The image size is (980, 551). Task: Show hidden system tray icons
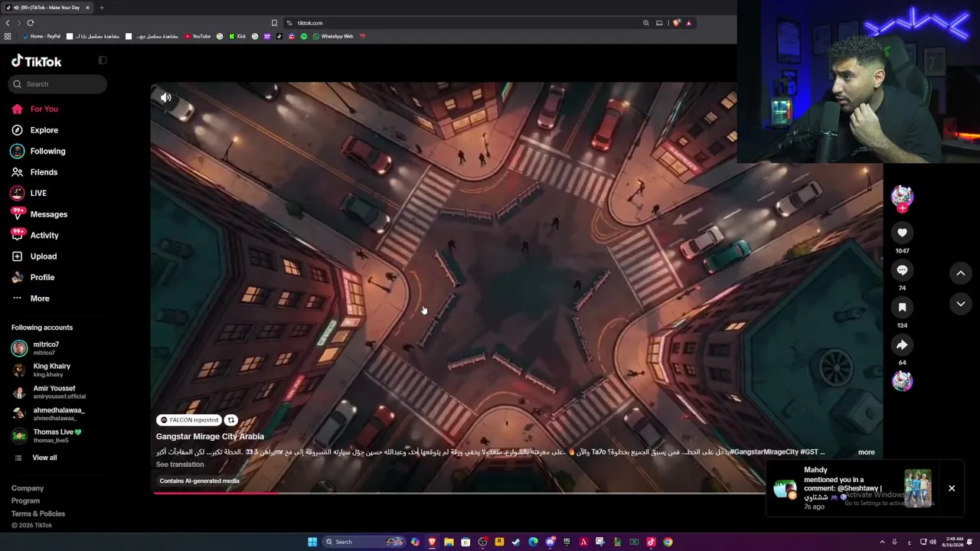[x=882, y=542]
